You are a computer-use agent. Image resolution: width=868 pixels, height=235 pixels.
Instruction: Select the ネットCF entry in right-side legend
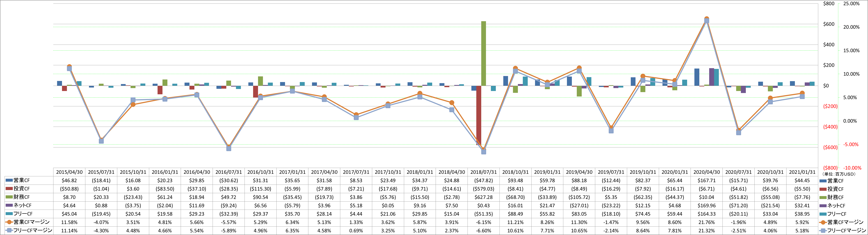(x=832, y=206)
